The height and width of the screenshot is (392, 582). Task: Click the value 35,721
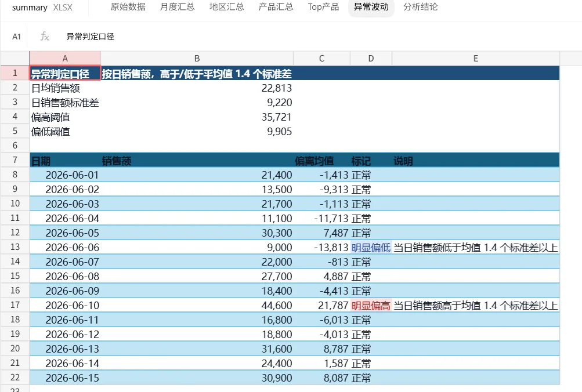pyautogui.click(x=277, y=117)
